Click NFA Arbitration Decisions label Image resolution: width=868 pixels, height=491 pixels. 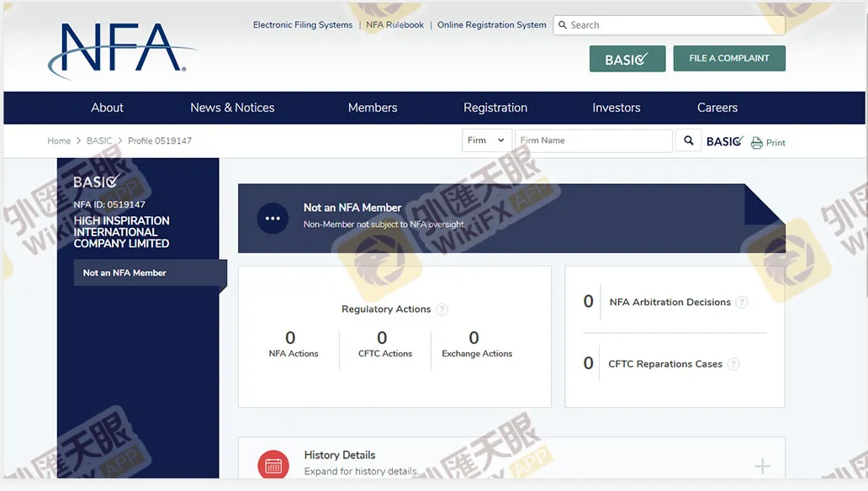coord(670,302)
